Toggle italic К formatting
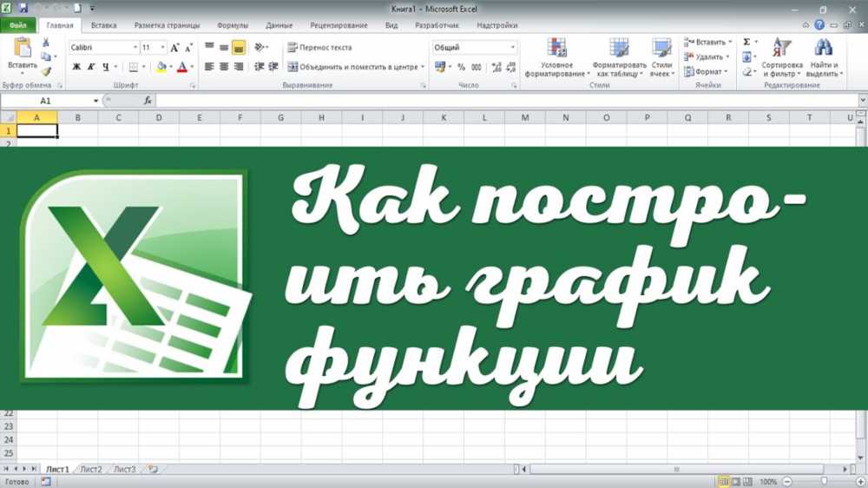Viewport: 868px width, 488px height. click(91, 67)
